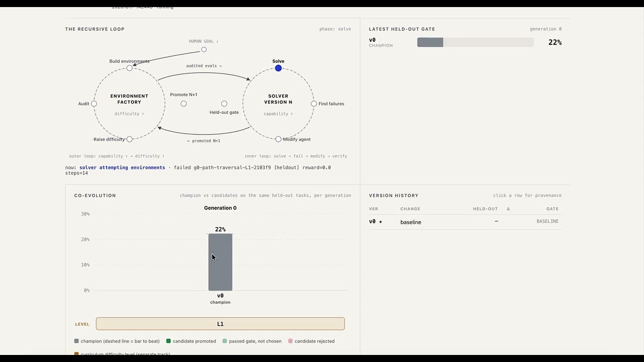This screenshot has width=644, height=362.
Task: Click the 30% y-axis label
Action: click(x=85, y=214)
